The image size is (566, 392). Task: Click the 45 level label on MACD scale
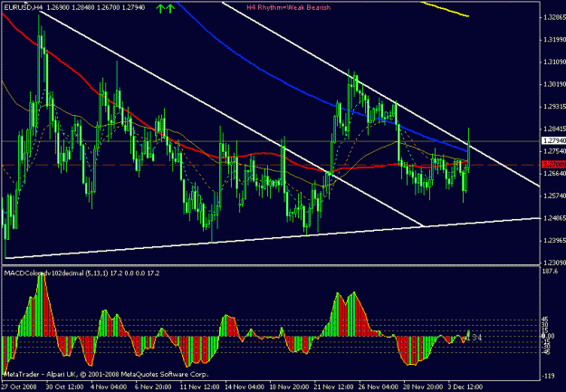[545, 320]
